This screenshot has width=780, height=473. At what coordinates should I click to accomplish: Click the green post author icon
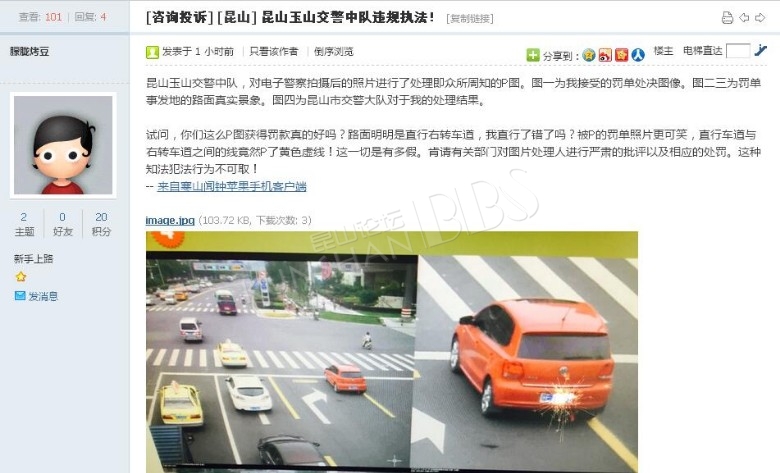(152, 52)
